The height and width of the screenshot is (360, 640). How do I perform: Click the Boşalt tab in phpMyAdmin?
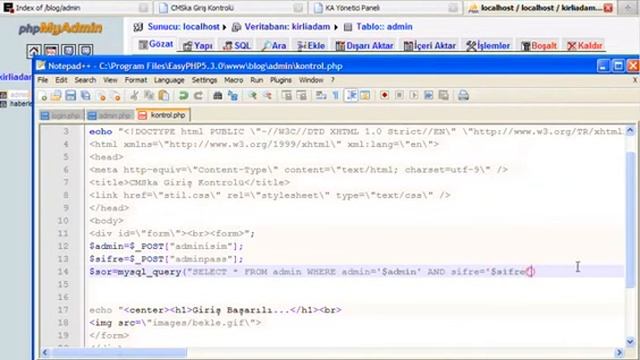coord(539,46)
